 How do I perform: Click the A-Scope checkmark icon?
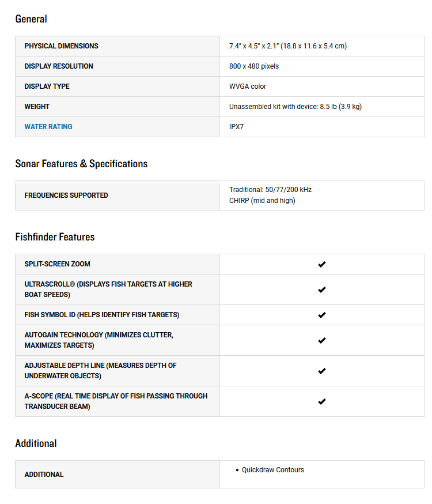(322, 401)
